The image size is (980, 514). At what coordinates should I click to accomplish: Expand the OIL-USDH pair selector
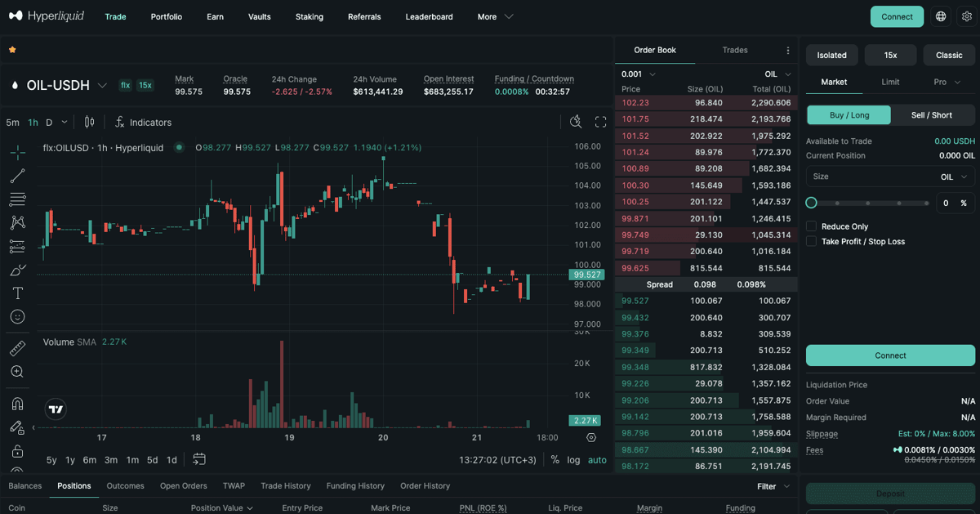point(102,85)
